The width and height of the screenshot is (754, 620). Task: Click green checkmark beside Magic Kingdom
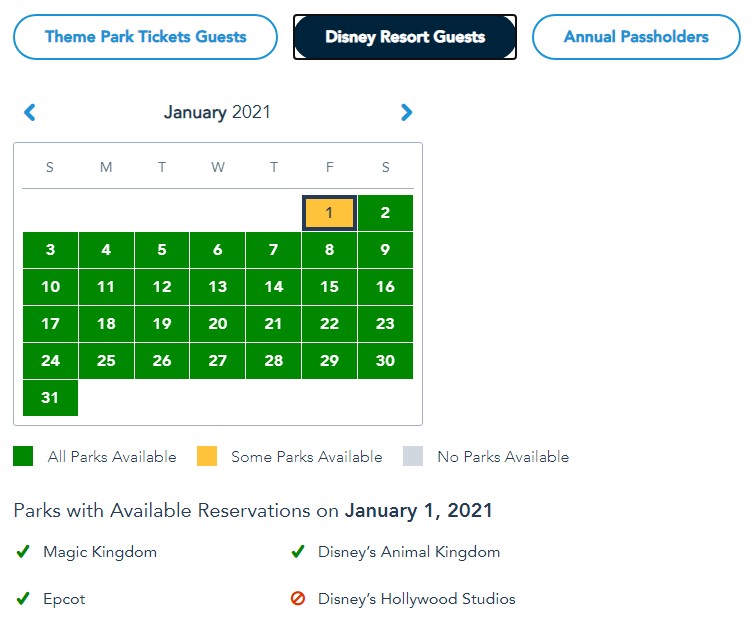23,552
